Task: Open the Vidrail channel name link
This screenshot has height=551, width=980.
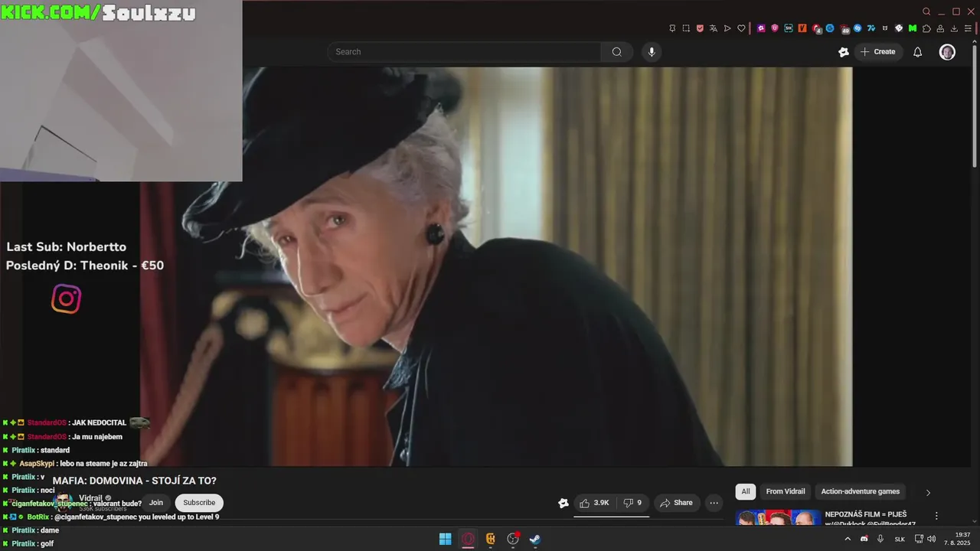Action: point(90,498)
